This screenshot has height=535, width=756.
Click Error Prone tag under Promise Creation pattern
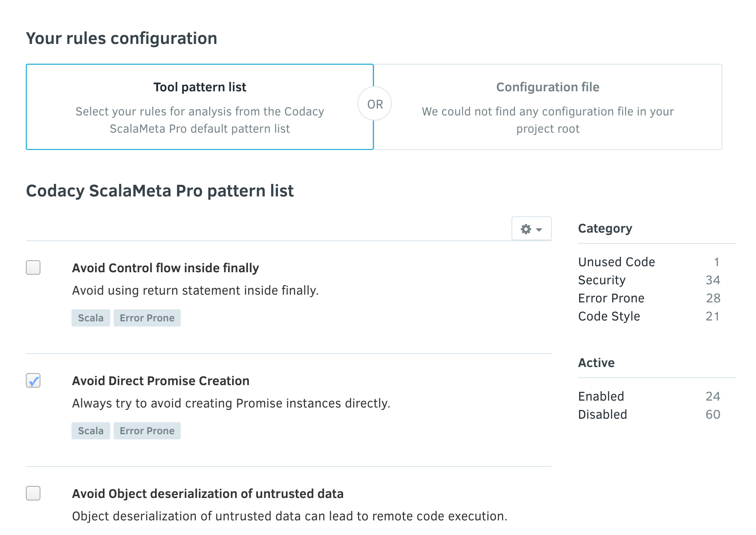pos(147,431)
